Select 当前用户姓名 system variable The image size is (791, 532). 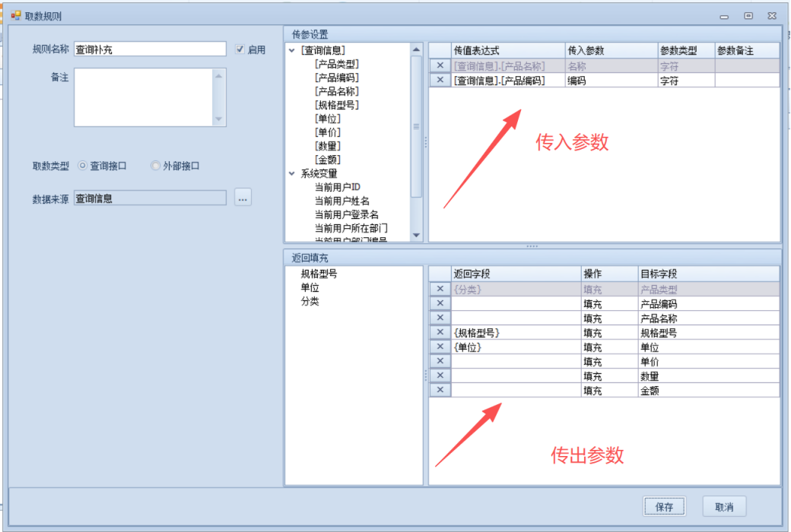(341, 201)
